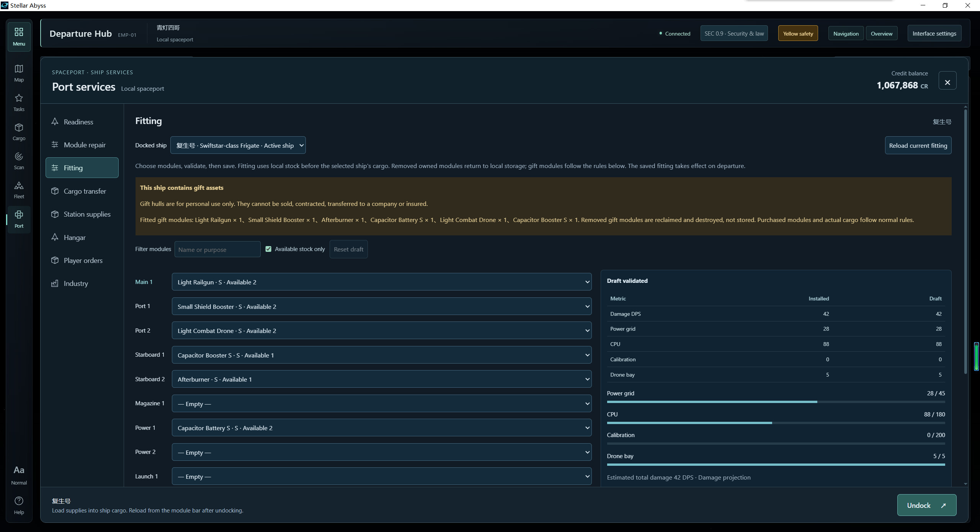Viewport: 980px width, 532px height.
Task: Click the Cargo transfer box icon
Action: [55, 191]
